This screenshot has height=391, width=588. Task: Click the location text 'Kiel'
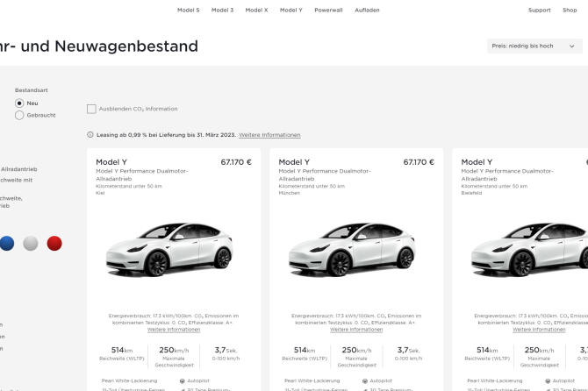100,193
